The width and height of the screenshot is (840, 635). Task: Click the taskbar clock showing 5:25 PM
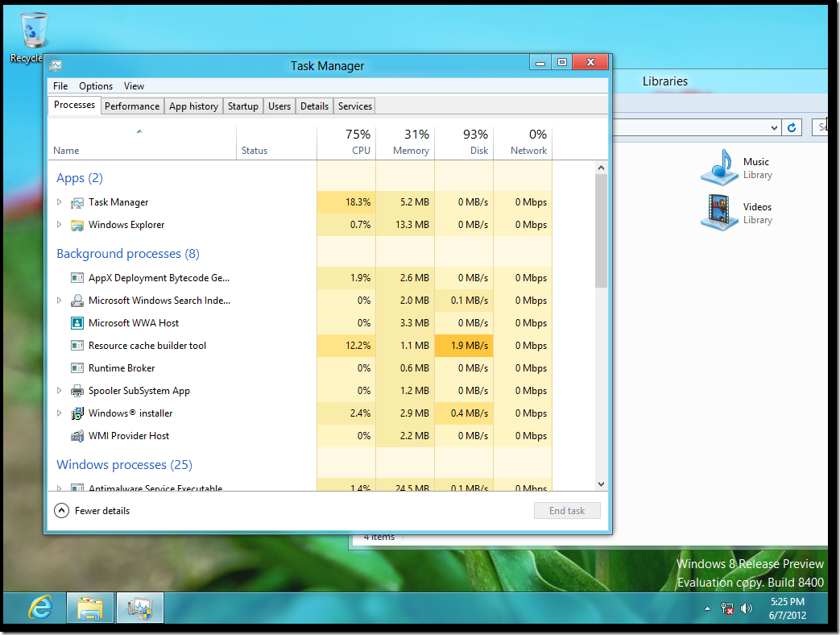tap(788, 608)
